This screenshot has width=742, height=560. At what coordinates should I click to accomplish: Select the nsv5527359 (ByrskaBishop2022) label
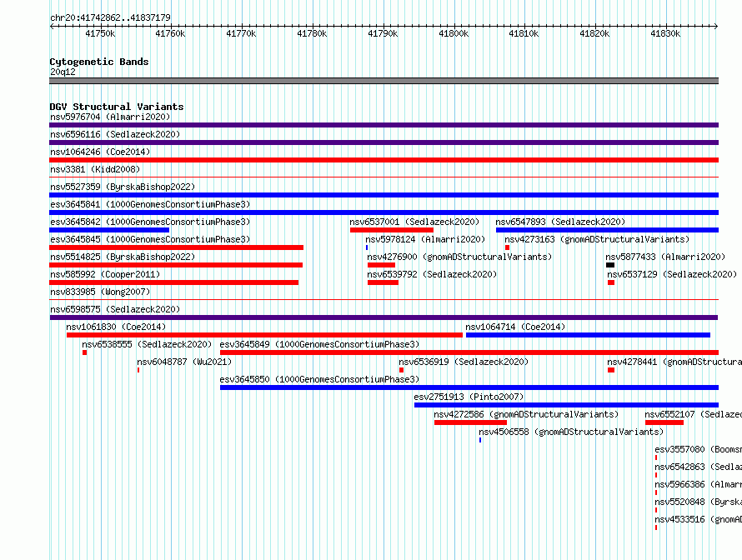click(123, 187)
